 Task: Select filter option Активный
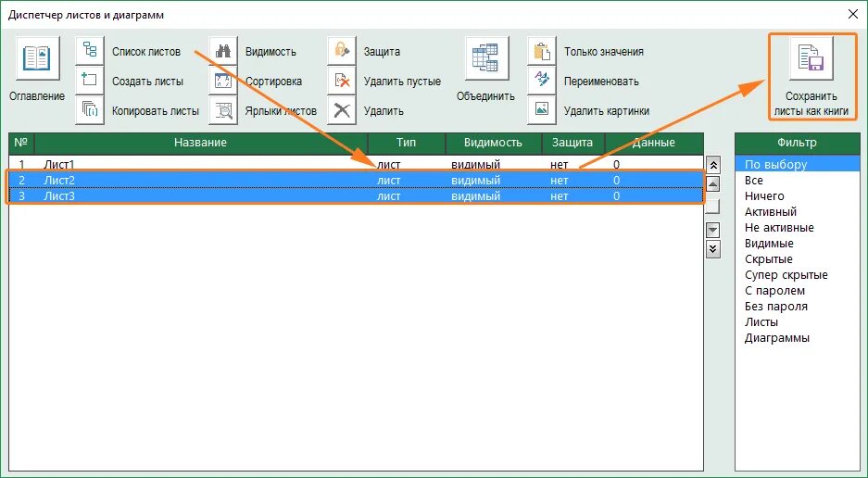click(x=798, y=211)
